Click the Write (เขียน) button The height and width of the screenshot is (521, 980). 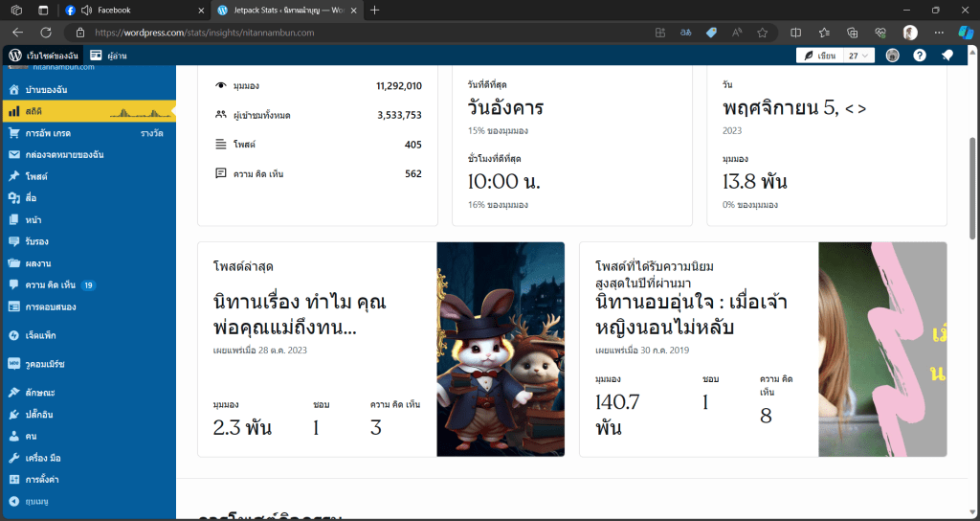(820, 56)
